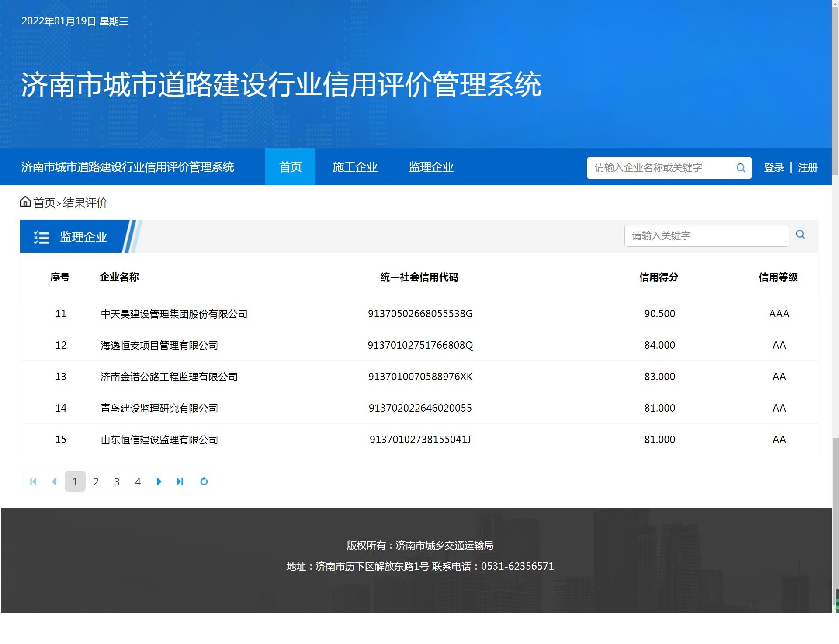Click credit code 913702022646020055

tap(420, 408)
